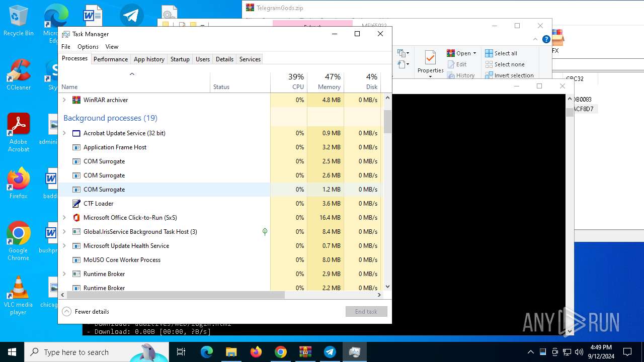Open the CCleaner desktop icon
This screenshot has height=362, width=644.
(x=18, y=75)
